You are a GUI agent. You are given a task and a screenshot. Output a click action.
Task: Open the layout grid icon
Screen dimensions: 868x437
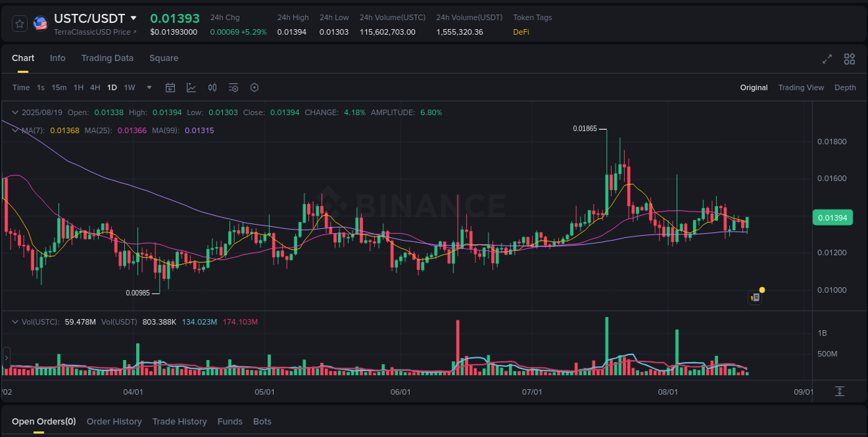click(x=849, y=59)
